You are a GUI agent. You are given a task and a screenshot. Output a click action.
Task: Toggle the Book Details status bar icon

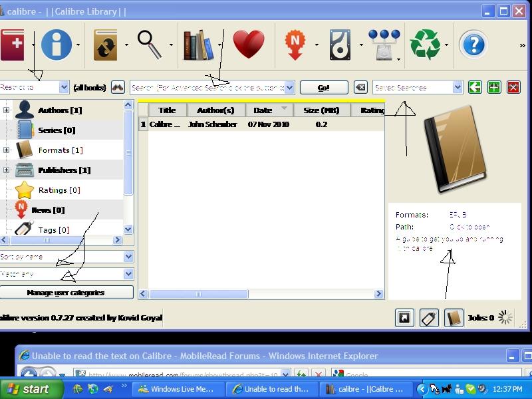point(454,318)
